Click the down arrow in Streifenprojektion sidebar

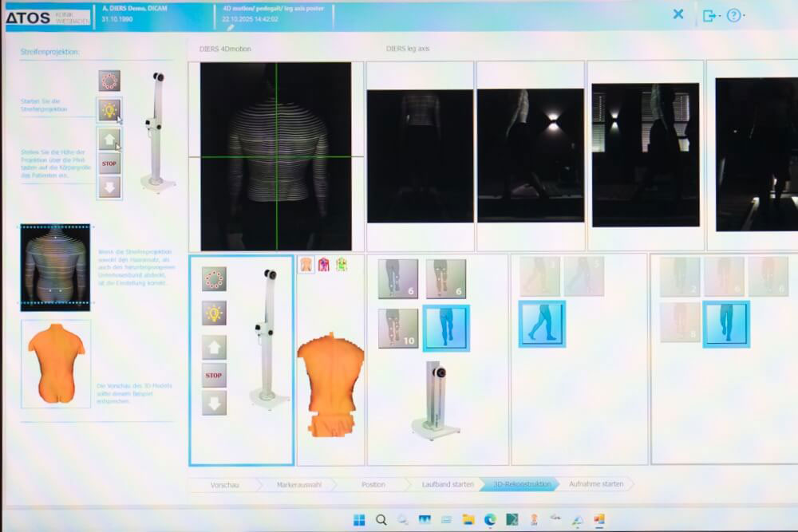click(x=109, y=187)
